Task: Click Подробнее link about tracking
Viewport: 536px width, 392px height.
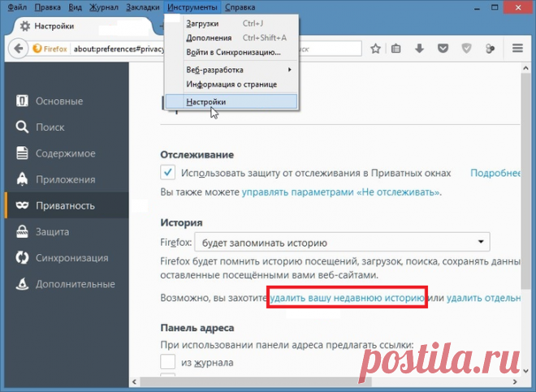Action: tap(495, 173)
